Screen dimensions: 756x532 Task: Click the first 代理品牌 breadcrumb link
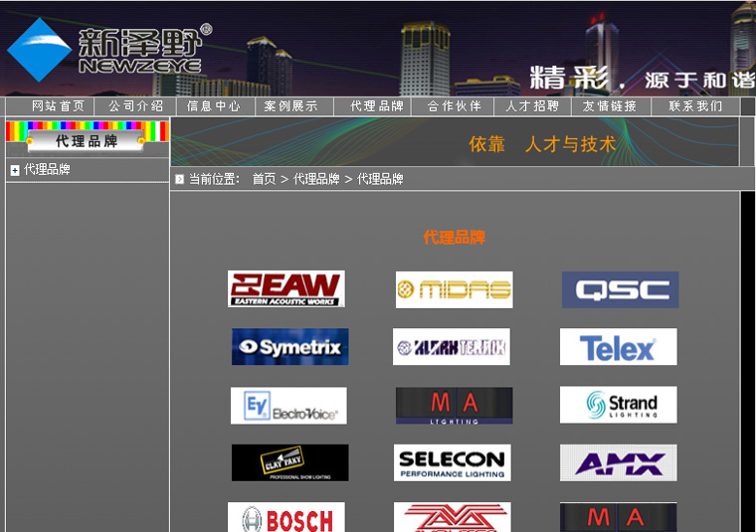tap(316, 179)
